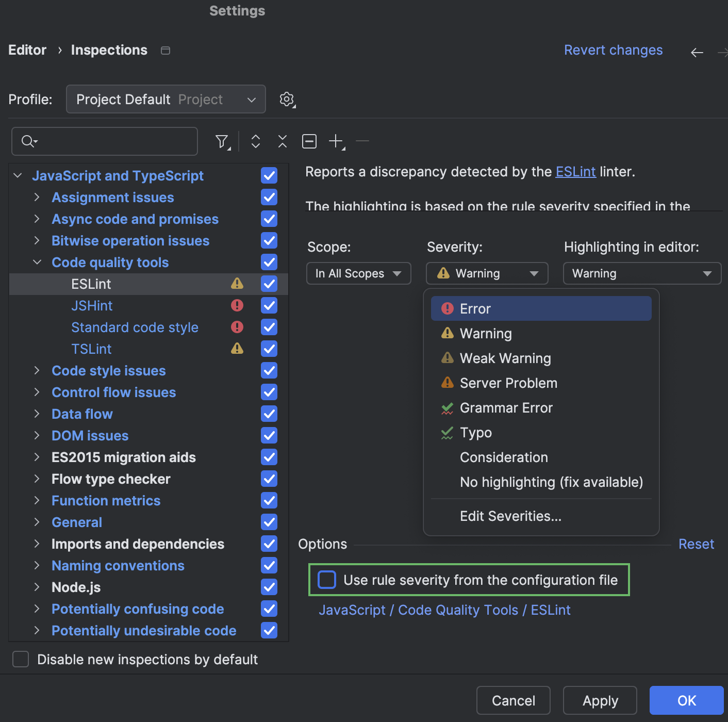Viewport: 728px width, 722px height.
Task: Click the error badge next to JSHint
Action: click(x=237, y=305)
